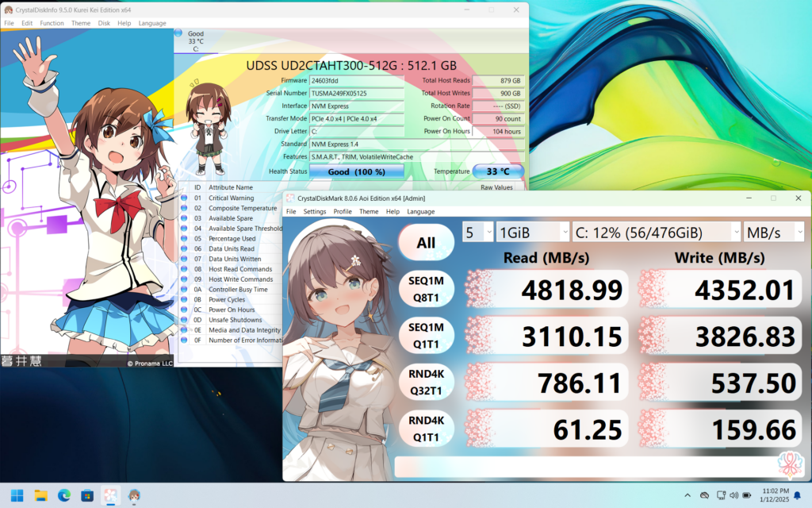The image size is (812, 508).
Task: Click the network tray icon
Action: pos(721,495)
